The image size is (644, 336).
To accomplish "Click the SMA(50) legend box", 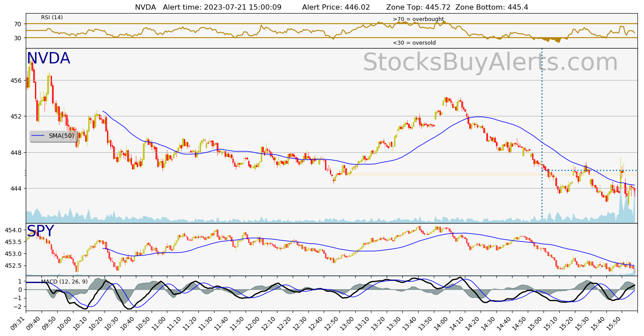I will point(53,136).
